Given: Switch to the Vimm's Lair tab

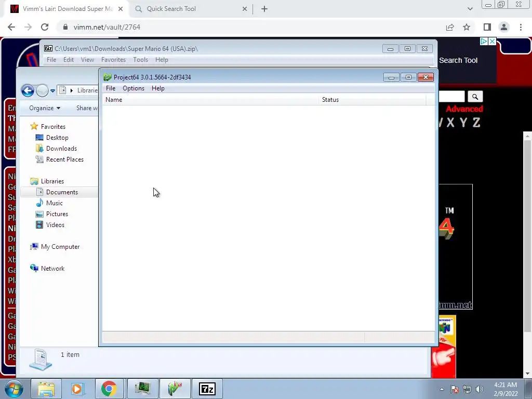Looking at the screenshot, I should point(66,9).
